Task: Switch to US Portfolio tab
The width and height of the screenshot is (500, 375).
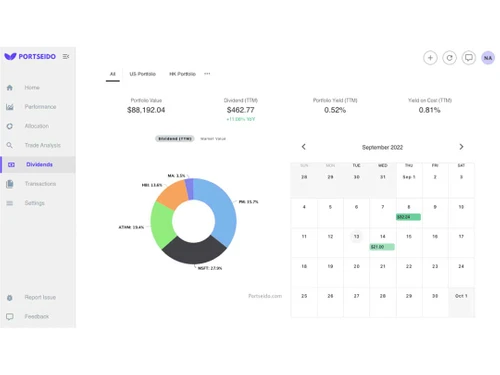Action: coord(142,74)
